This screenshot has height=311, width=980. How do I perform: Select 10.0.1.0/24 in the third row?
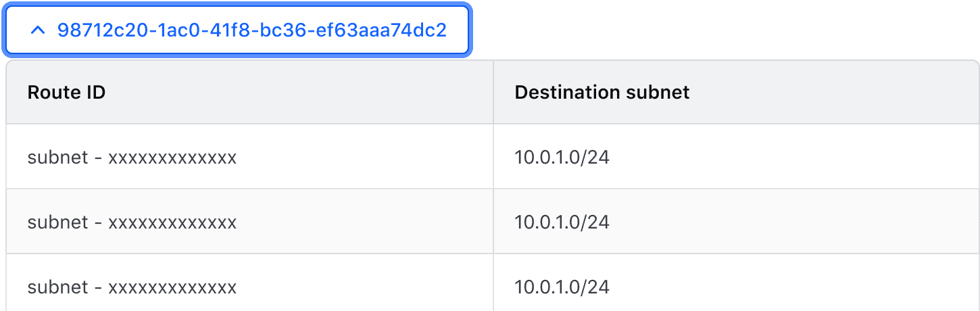(562, 287)
